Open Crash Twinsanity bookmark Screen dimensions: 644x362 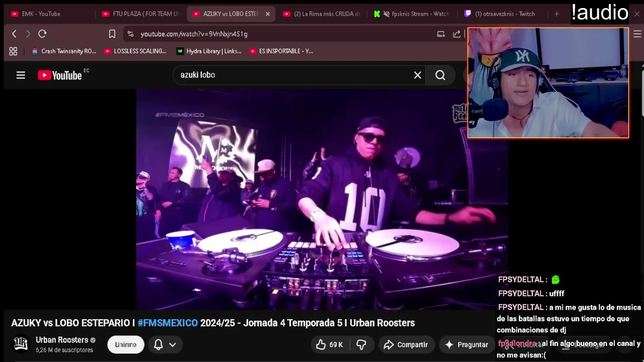point(64,51)
